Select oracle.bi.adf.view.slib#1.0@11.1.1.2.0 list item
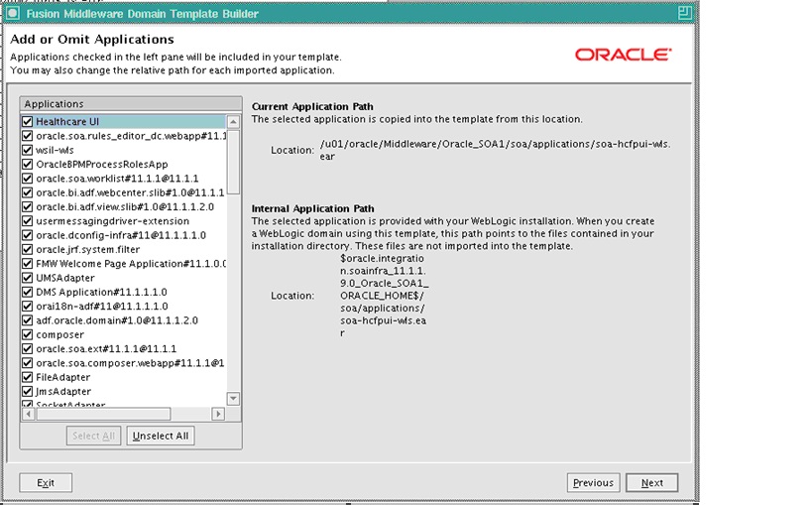The image size is (812, 505). pyautogui.click(x=125, y=207)
